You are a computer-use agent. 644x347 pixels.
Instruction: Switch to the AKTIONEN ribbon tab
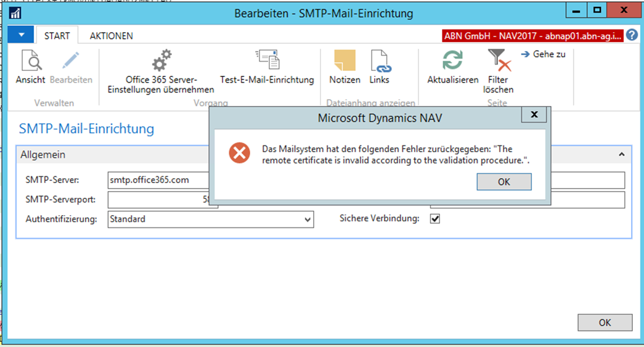112,36
